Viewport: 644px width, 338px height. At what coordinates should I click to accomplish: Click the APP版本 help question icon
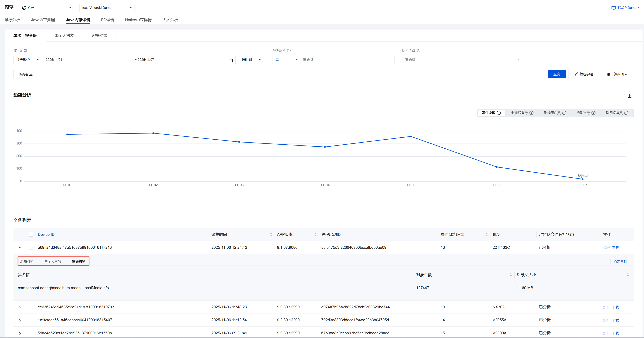(x=289, y=51)
